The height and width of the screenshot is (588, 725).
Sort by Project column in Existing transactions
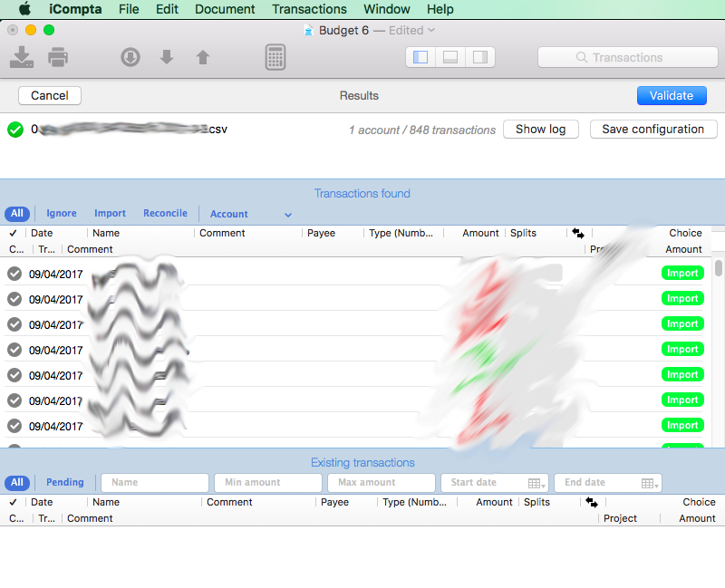point(620,518)
